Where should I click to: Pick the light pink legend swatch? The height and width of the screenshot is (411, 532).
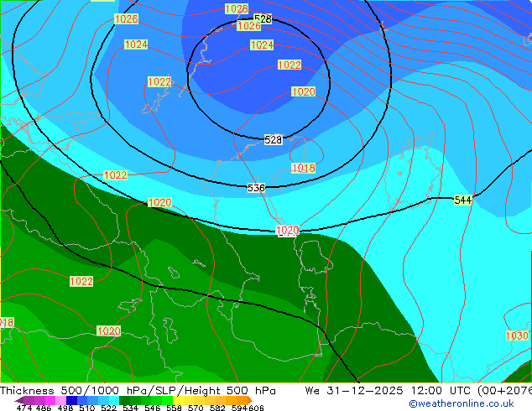click(60, 400)
